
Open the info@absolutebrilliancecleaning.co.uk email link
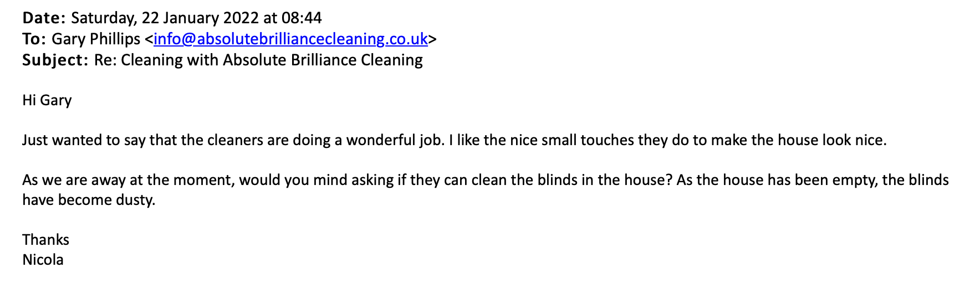290,39
